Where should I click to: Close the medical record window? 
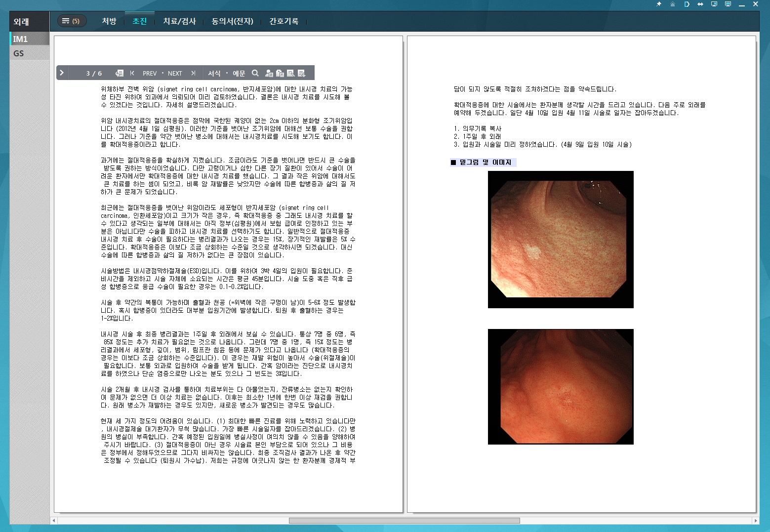[755, 4]
